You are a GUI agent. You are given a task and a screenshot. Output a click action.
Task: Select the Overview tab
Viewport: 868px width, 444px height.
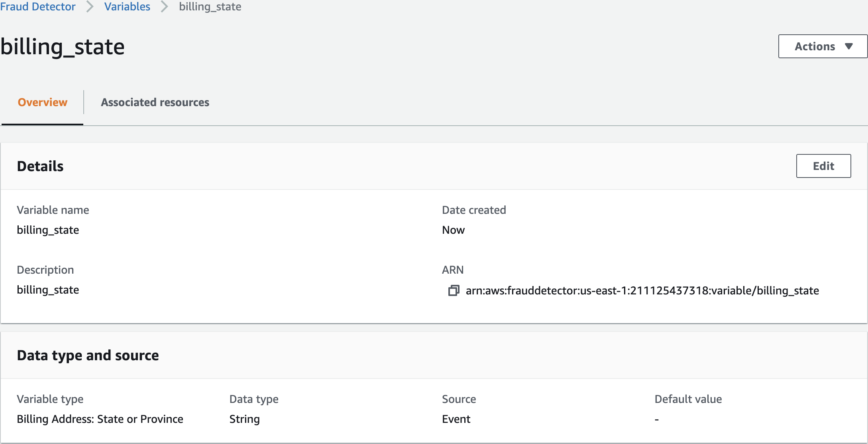[x=43, y=102]
